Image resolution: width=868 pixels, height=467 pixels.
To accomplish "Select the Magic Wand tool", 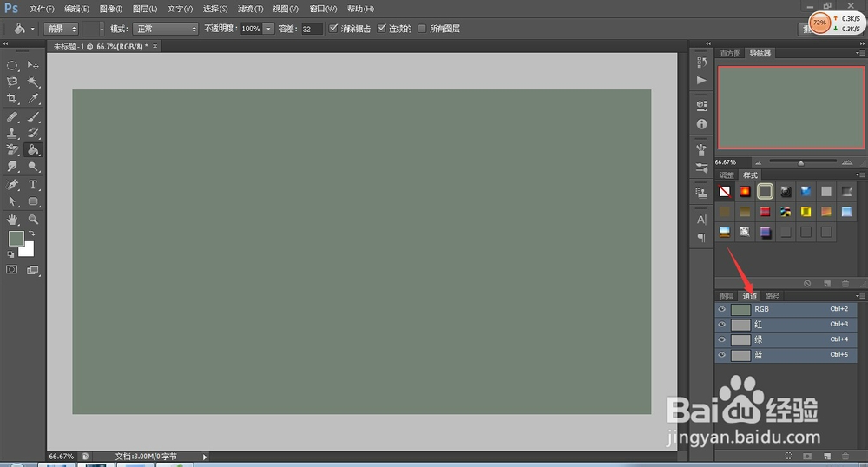I will tap(33, 82).
